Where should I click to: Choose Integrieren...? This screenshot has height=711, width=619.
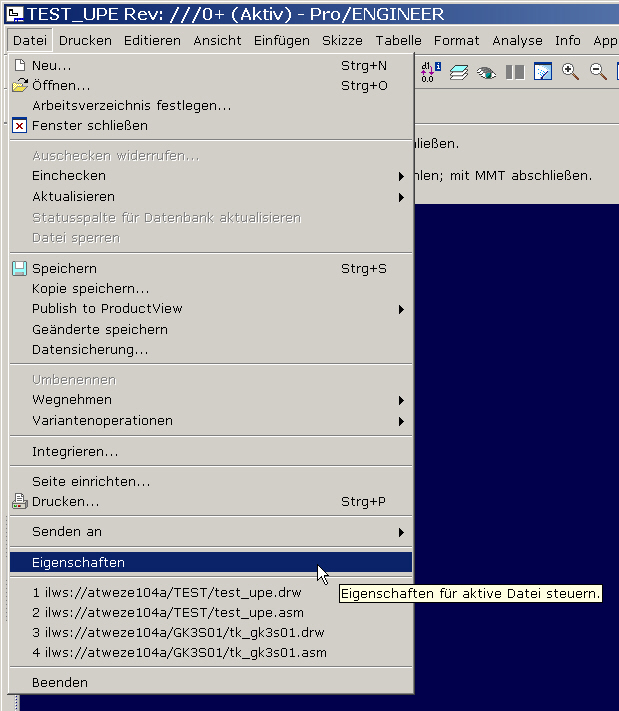pos(211,452)
